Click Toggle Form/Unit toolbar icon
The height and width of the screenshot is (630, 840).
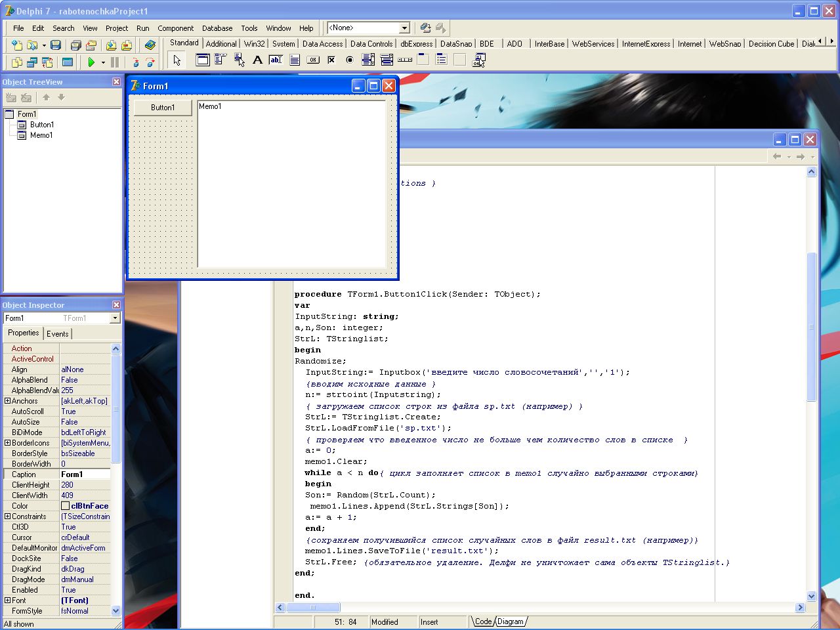47,62
